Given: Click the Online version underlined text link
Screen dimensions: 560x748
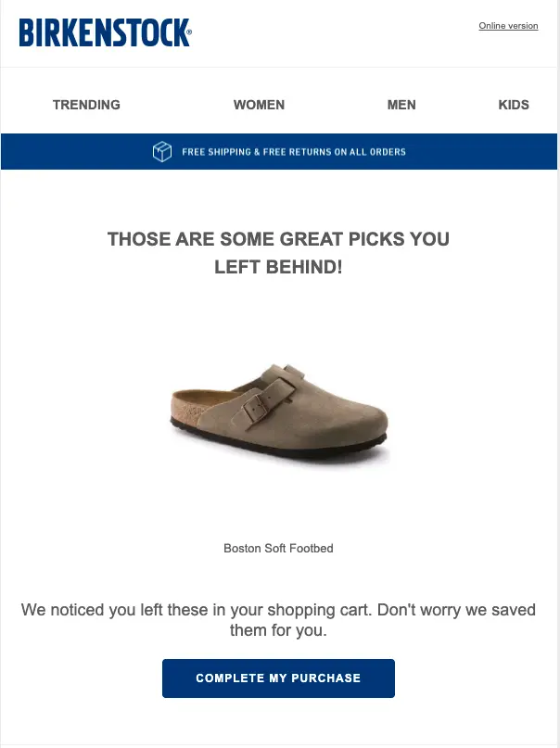Looking at the screenshot, I should [x=508, y=25].
